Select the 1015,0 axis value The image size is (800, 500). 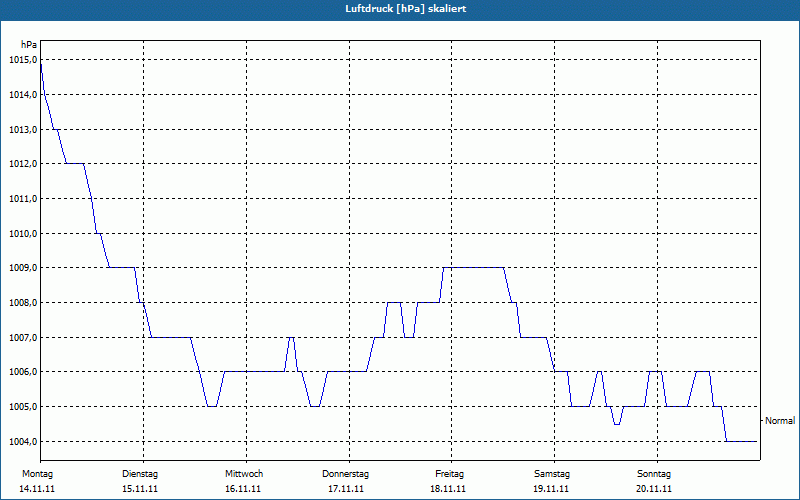tap(23, 60)
